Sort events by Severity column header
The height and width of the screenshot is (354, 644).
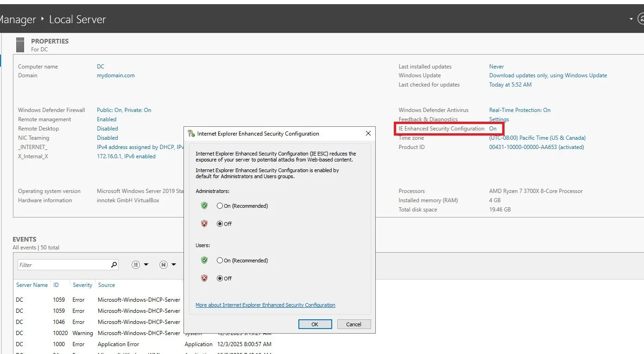tap(82, 285)
